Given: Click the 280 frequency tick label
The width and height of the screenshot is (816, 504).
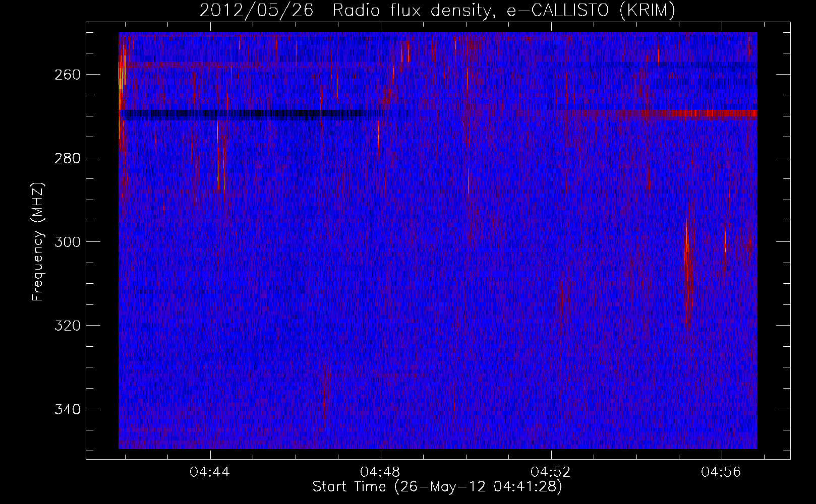Looking at the screenshot, I should tap(67, 158).
